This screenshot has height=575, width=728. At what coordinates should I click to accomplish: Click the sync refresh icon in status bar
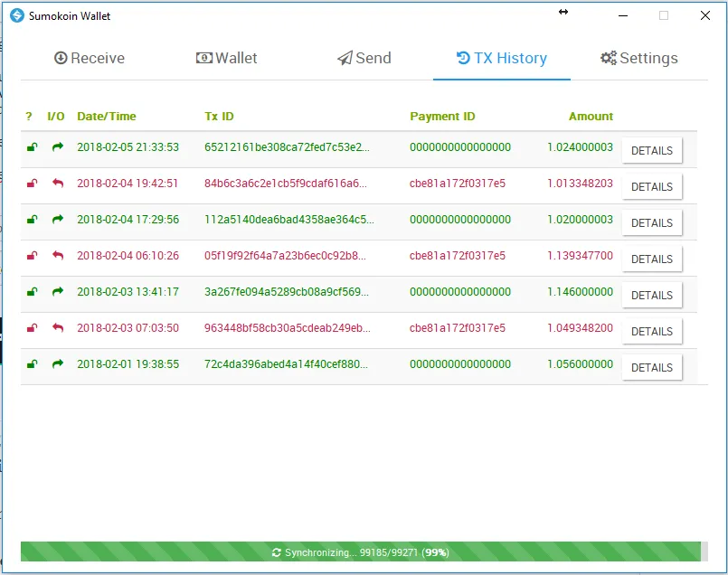[x=276, y=552]
